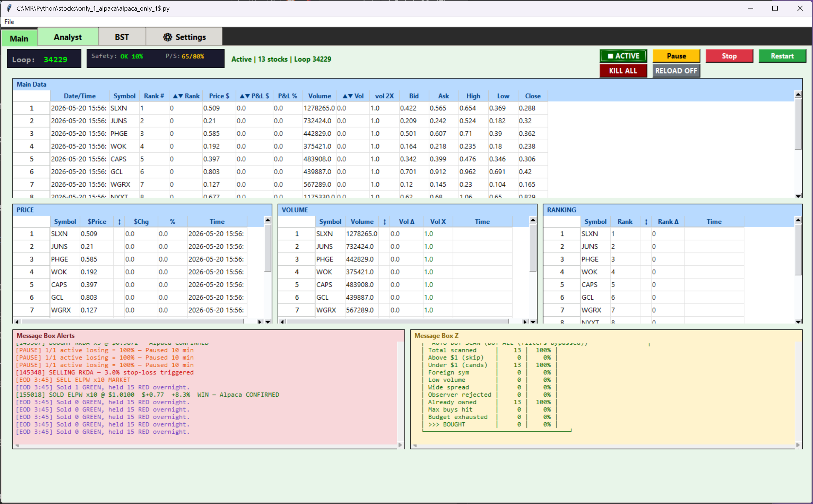Open the BST tab
The height and width of the screenshot is (504, 813).
pos(122,37)
